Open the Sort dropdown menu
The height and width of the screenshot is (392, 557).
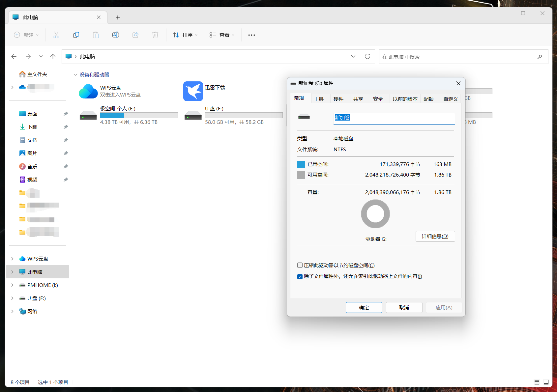(185, 35)
